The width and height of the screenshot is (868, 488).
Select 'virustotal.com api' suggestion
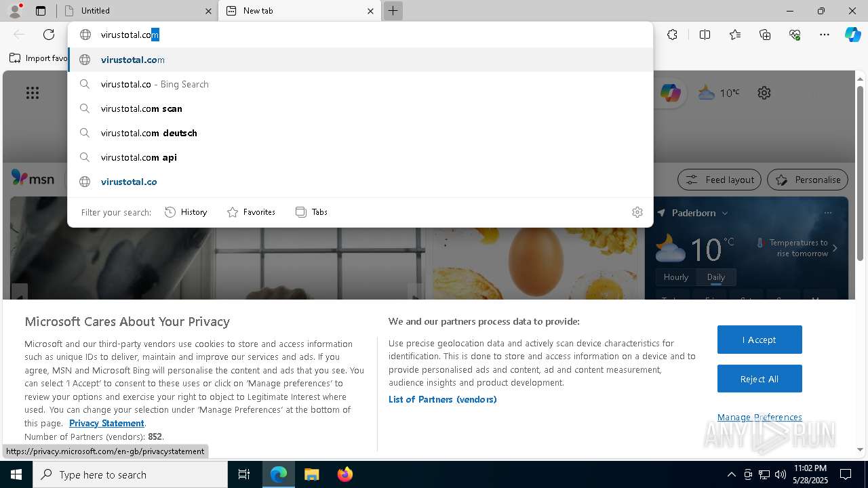click(x=360, y=157)
